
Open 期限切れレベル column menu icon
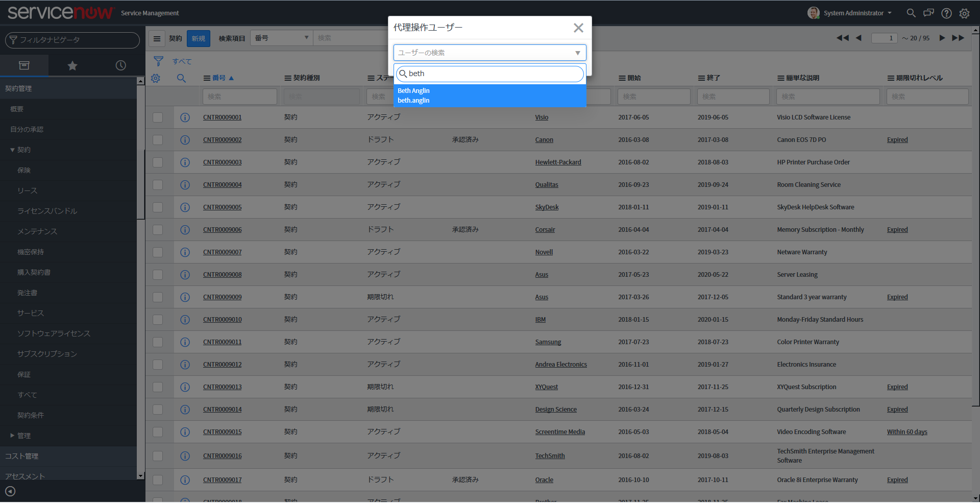[x=891, y=78]
